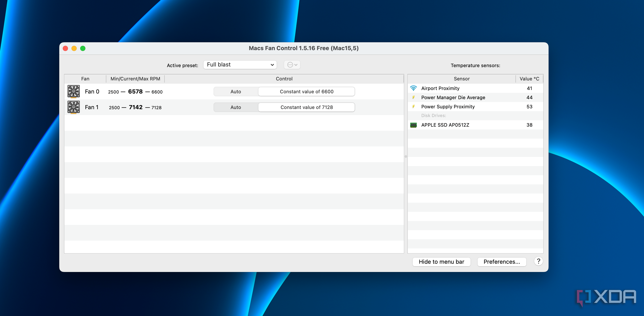Click Fan 0 current RPM 6578
The height and width of the screenshot is (316, 644).
[135, 92]
